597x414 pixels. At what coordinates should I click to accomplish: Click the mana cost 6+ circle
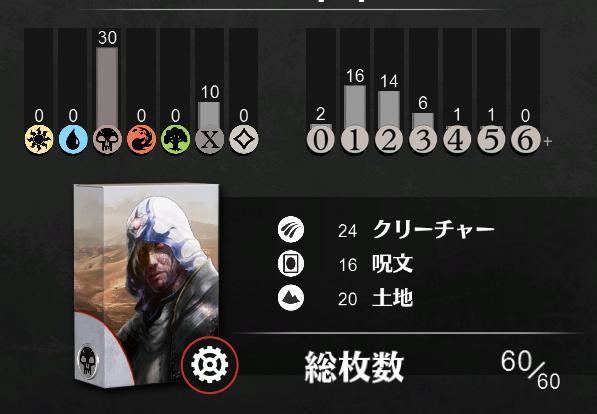(525, 140)
